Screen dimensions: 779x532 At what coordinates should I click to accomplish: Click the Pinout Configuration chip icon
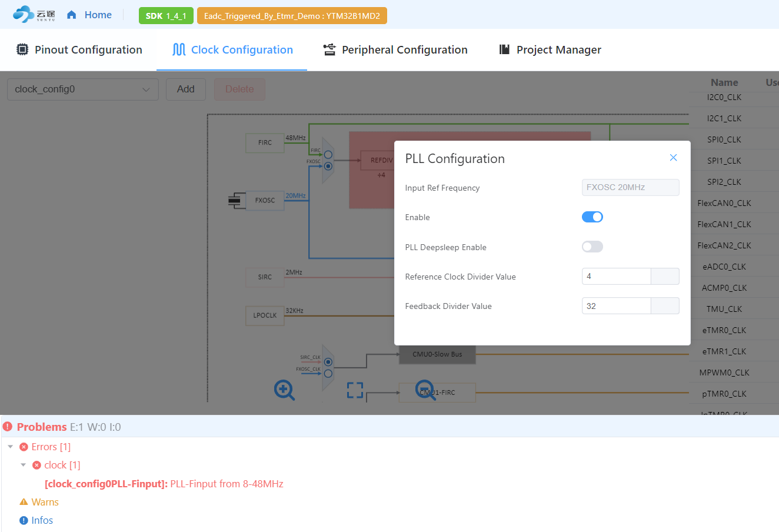tap(22, 49)
